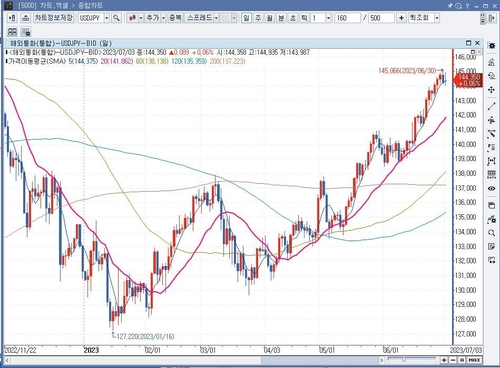Click the layout save icon beside the grid
Viewport: 500px width, 368px height.
pyautogui.click(x=26, y=32)
